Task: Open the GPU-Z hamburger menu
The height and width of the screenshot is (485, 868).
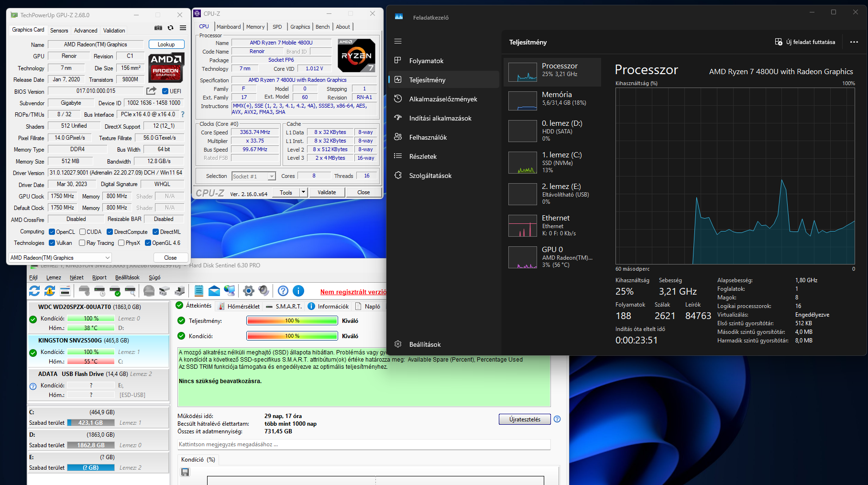Action: pos(183,28)
